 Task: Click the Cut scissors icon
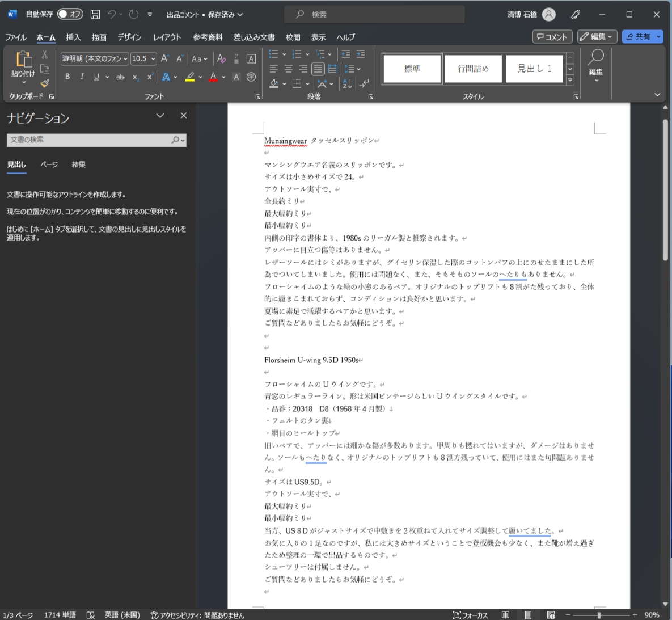[x=45, y=54]
